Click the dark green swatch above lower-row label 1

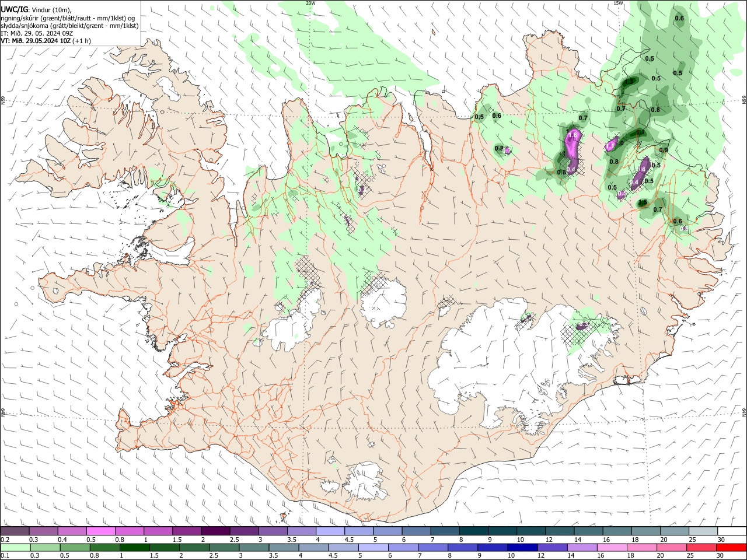tap(134, 548)
